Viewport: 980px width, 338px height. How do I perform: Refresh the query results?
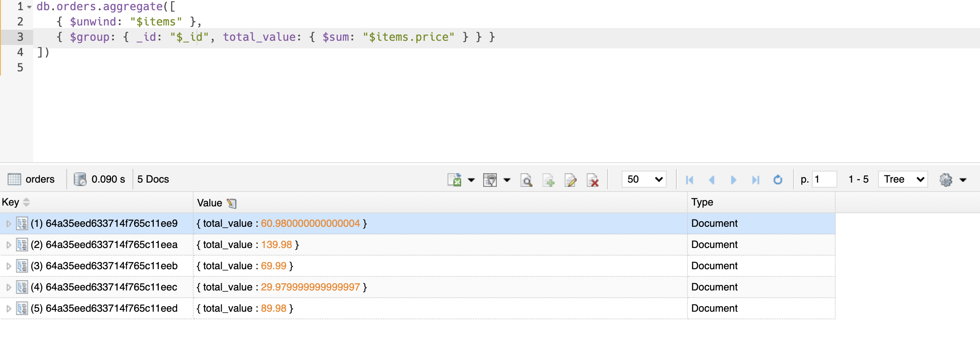(777, 180)
